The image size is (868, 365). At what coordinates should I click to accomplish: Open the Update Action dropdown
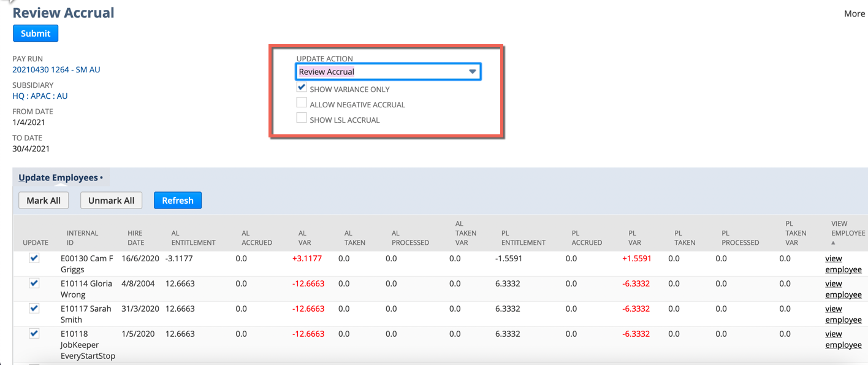click(x=472, y=71)
